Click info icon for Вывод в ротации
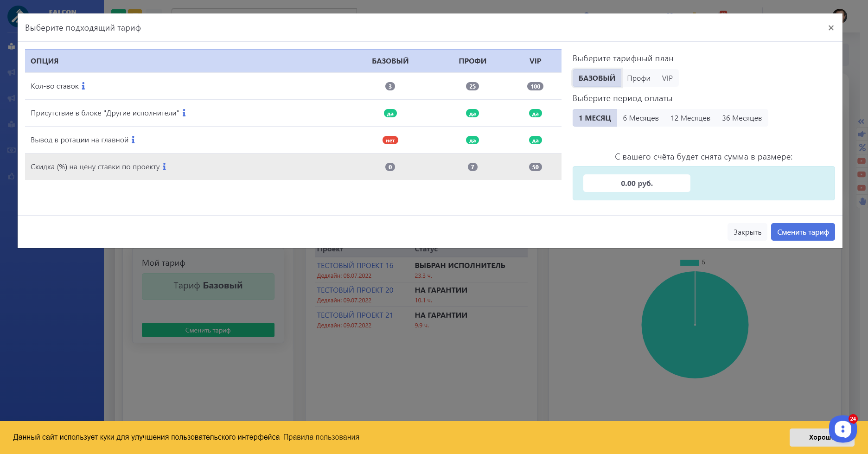 click(x=133, y=140)
